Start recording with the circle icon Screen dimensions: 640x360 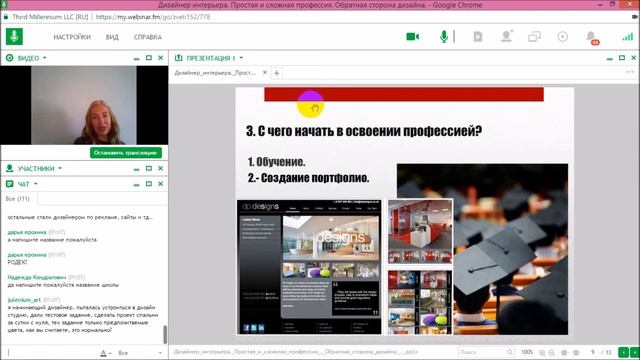coord(562,37)
